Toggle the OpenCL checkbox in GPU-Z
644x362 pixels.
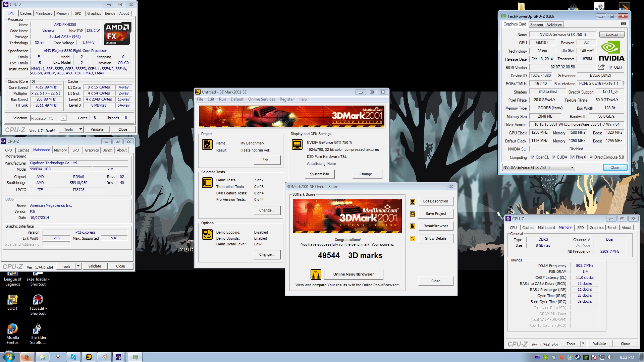532,157
